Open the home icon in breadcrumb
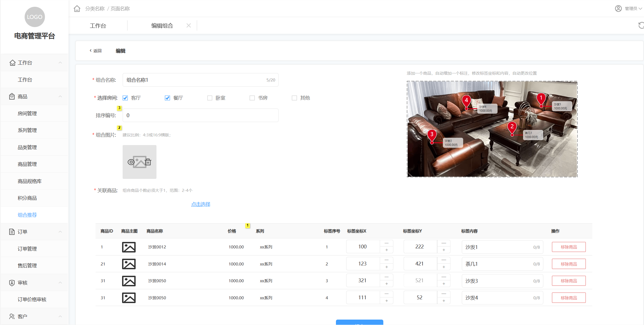644x325 pixels. pos(77,9)
